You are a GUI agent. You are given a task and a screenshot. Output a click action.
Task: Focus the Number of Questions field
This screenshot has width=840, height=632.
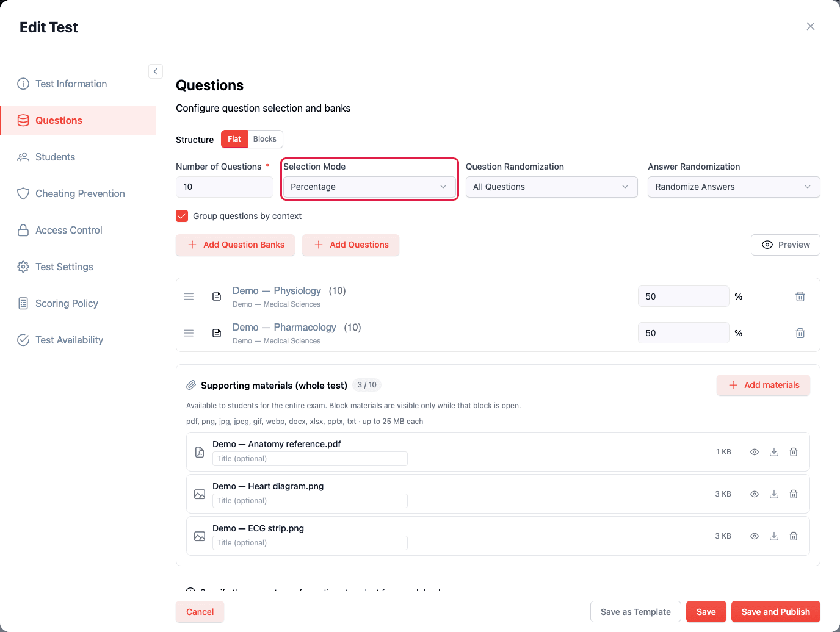pos(225,187)
